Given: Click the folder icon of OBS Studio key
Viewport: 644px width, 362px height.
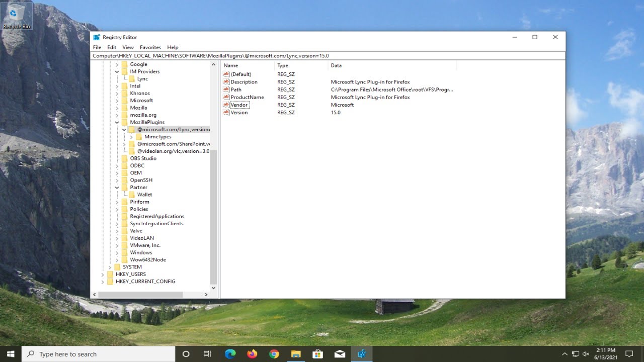Looking at the screenshot, I should [x=124, y=158].
